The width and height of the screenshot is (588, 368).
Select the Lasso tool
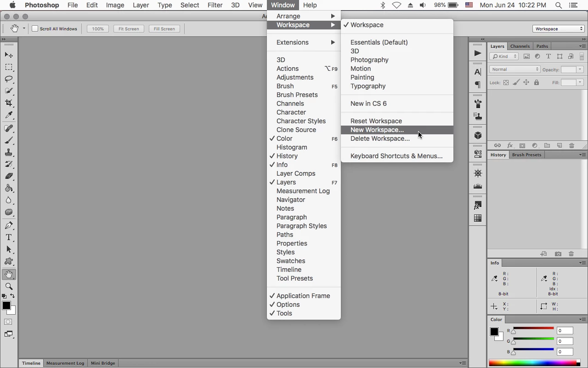9,79
